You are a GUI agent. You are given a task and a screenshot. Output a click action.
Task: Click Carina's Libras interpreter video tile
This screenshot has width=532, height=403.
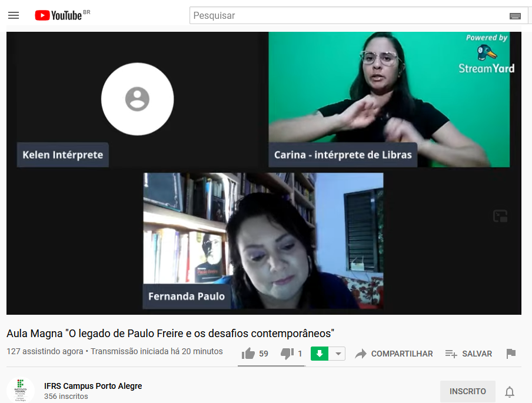(388, 99)
